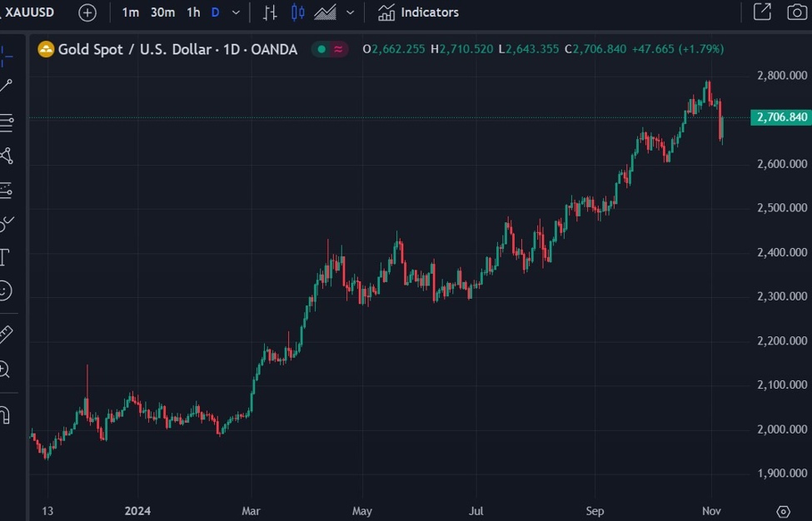Open the Indicators panel
This screenshot has width=812, height=521.
[418, 12]
